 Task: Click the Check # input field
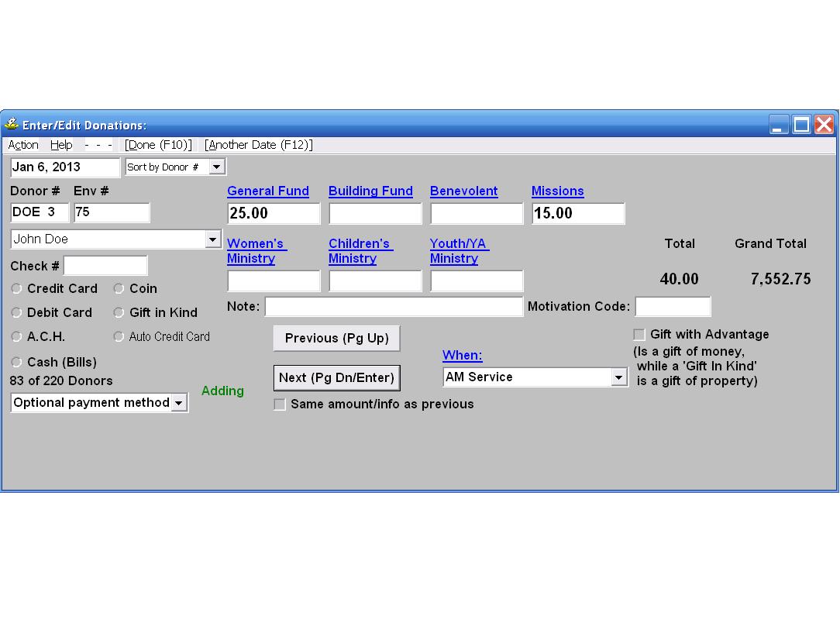coord(105,266)
